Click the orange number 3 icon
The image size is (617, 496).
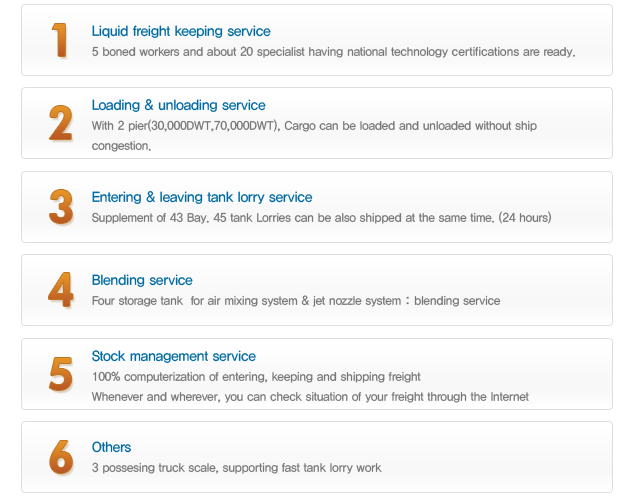[61, 207]
